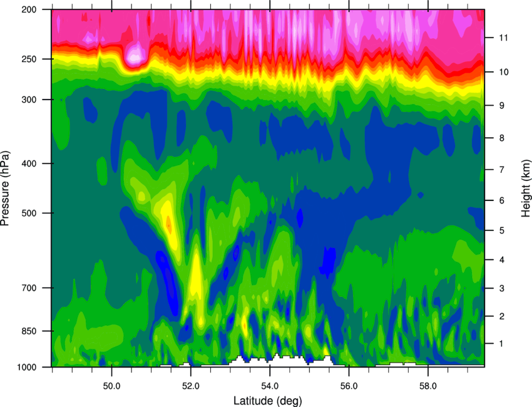532x407 pixels.
Task: Select the 700 pressure tick label
Action: [29, 288]
